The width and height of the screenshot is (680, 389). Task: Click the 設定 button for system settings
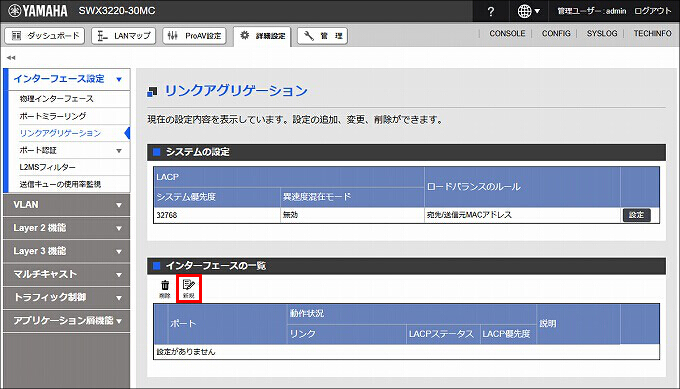(636, 215)
